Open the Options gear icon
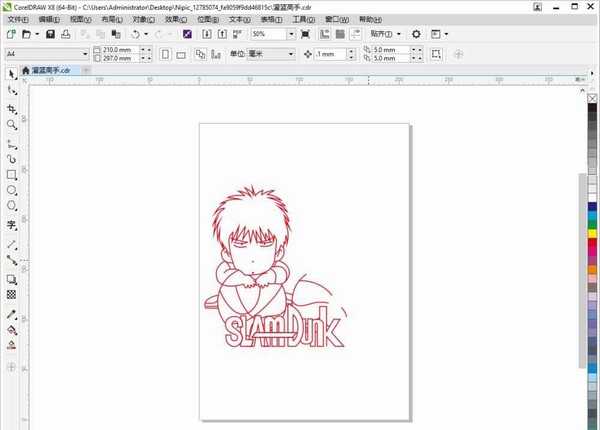Image resolution: width=600 pixels, height=430 pixels. pyautogui.click(x=416, y=34)
